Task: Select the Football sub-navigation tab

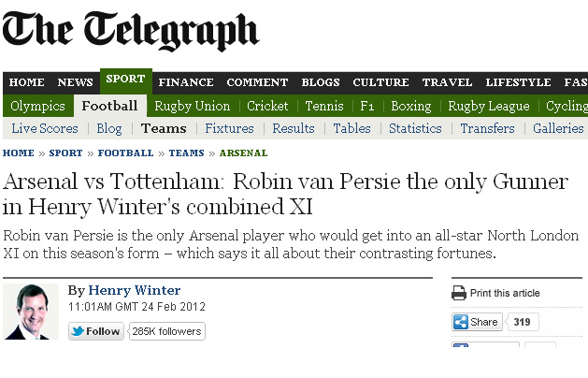Action: pos(109,106)
